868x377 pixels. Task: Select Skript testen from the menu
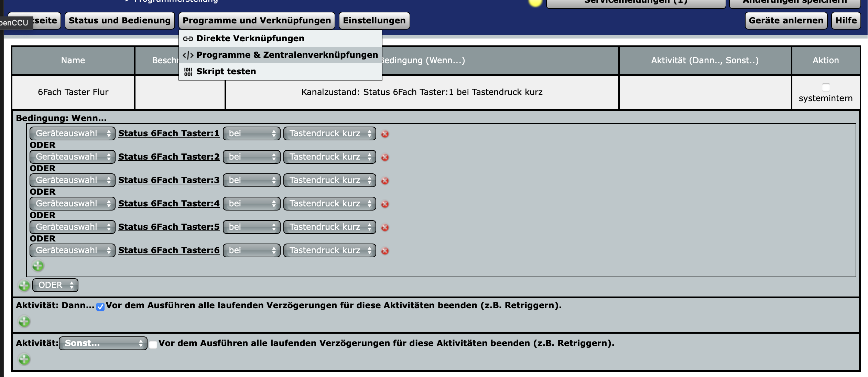click(x=226, y=71)
